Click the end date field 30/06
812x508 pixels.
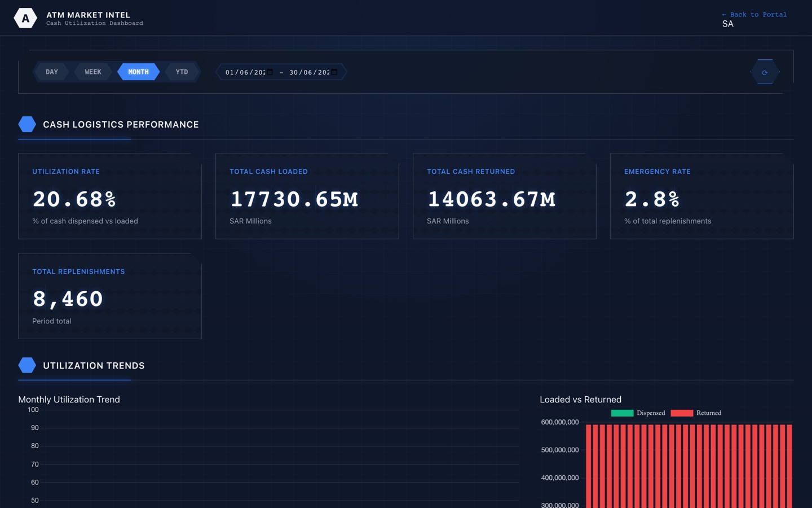[x=313, y=72]
